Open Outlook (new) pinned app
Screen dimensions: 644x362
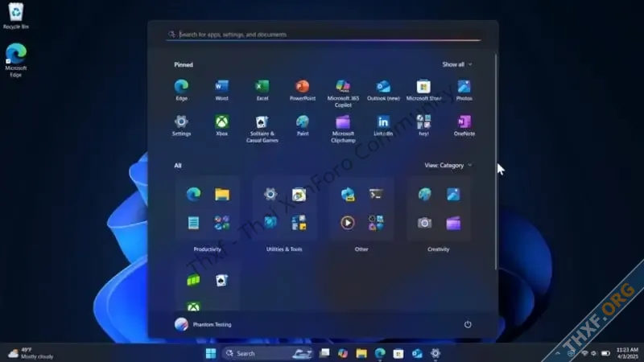(x=383, y=90)
